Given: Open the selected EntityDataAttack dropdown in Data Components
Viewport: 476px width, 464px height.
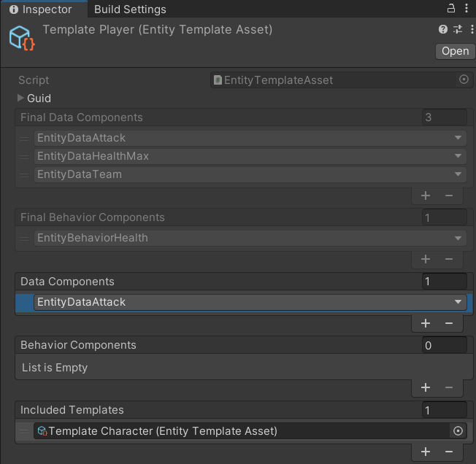Looking at the screenshot, I should click(x=458, y=302).
